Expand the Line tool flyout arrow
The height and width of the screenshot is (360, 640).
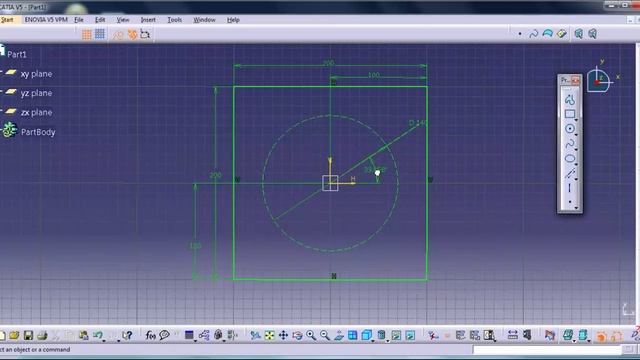[576, 179]
